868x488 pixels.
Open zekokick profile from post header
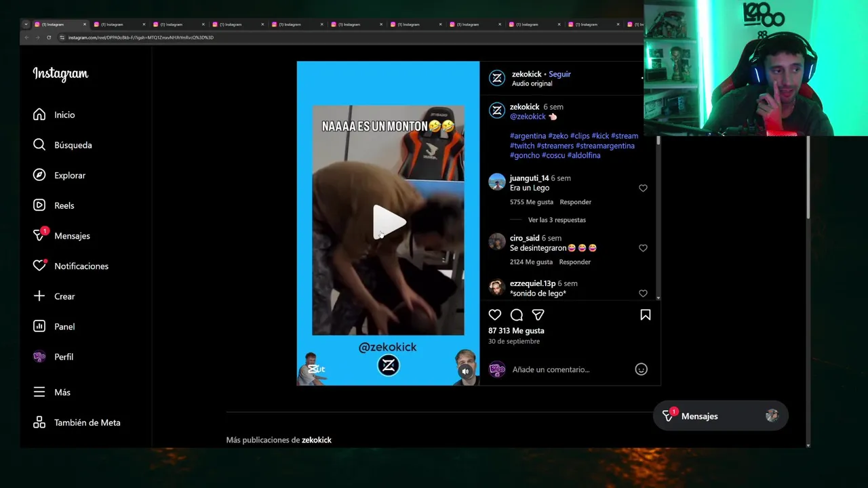(x=526, y=74)
